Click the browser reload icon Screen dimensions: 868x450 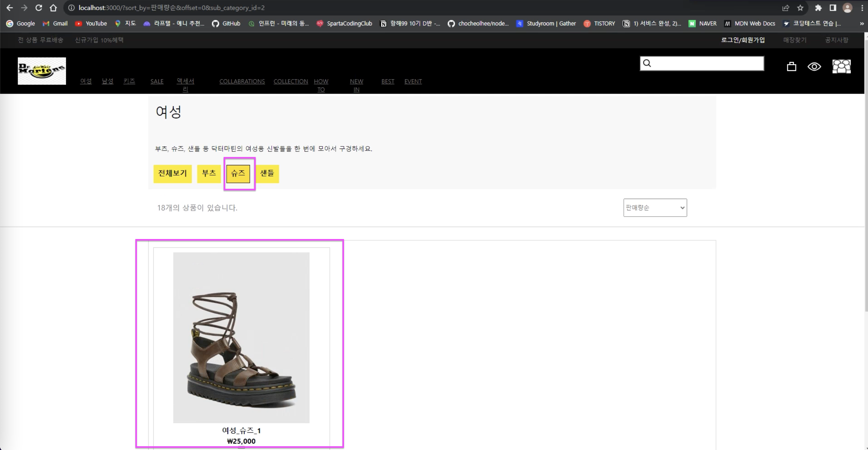[x=39, y=8]
